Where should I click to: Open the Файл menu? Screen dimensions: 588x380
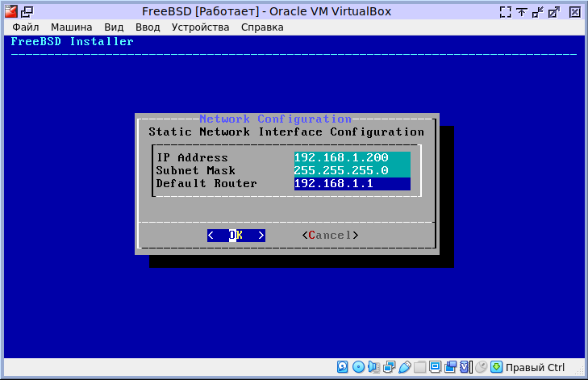[26, 27]
